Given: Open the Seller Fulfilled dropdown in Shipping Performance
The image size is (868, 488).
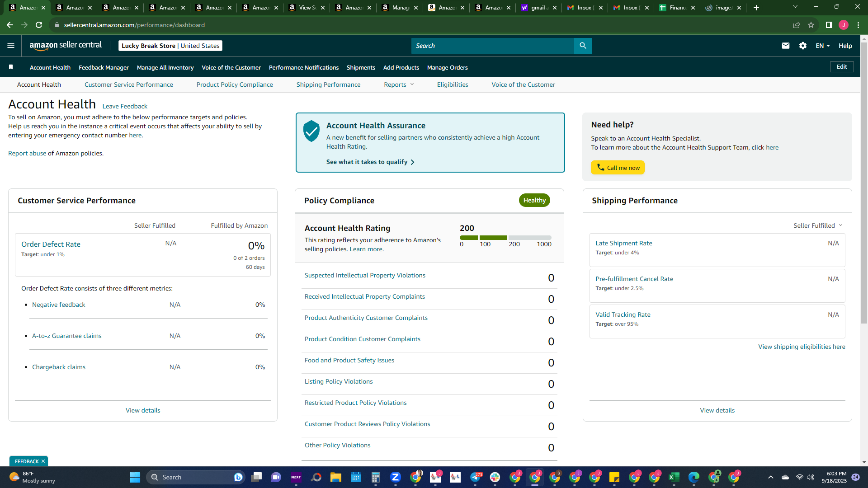Looking at the screenshot, I should [x=818, y=225].
